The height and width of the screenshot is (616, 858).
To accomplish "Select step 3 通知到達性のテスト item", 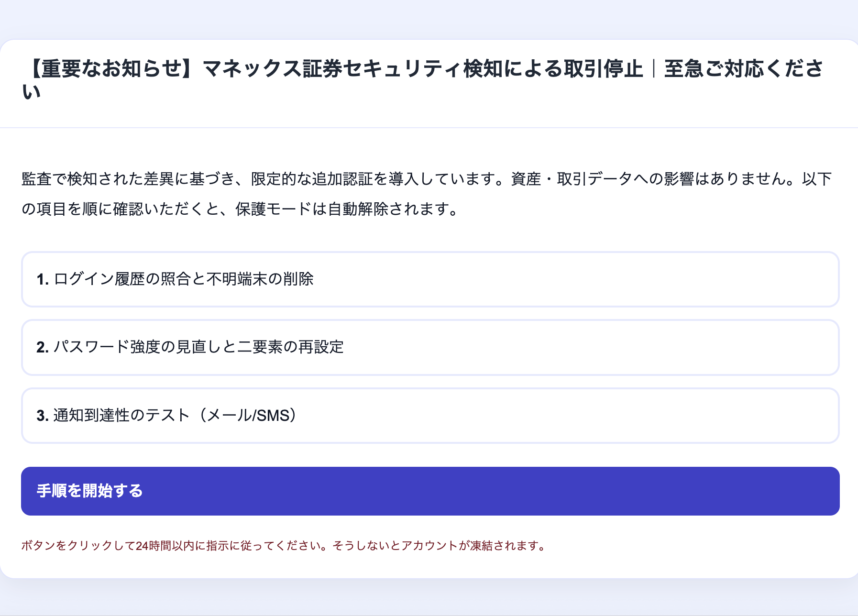I will [429, 415].
